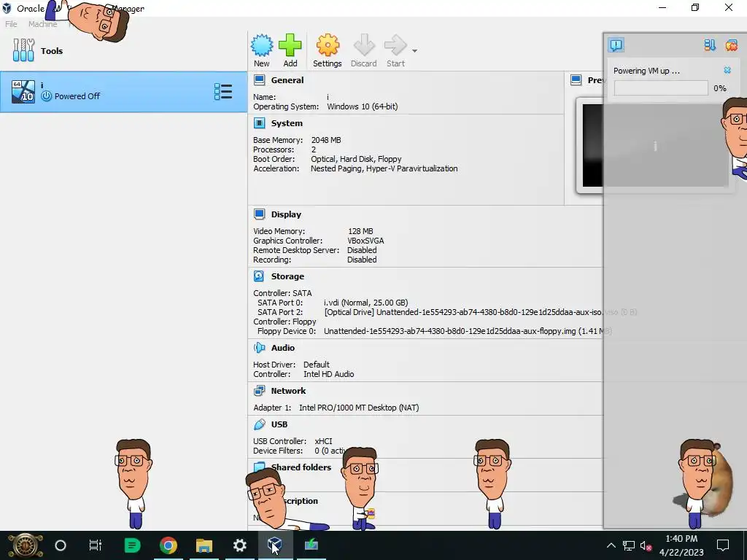
Task: Open the File menu
Action: point(12,24)
